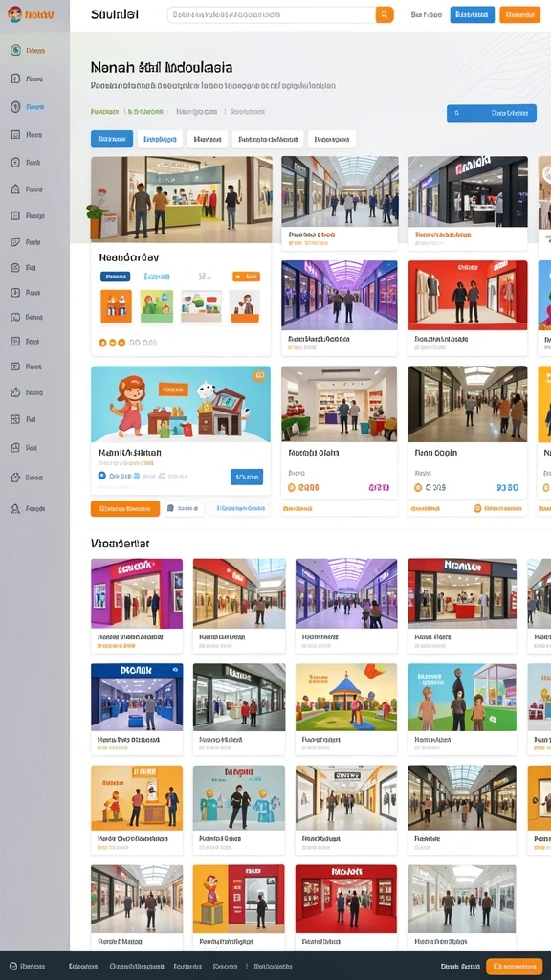Click the solid blue button in the top header
The height and width of the screenshot is (980, 551).
[473, 14]
